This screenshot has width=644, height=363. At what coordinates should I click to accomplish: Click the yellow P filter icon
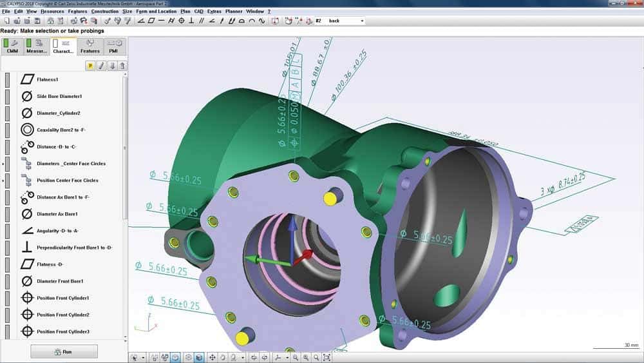click(90, 65)
